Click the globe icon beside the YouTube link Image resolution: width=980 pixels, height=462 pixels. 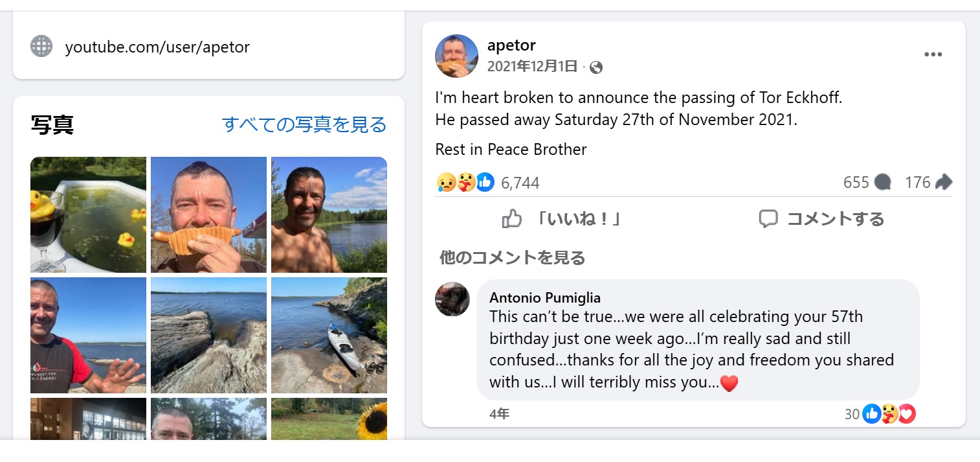pyautogui.click(x=41, y=47)
